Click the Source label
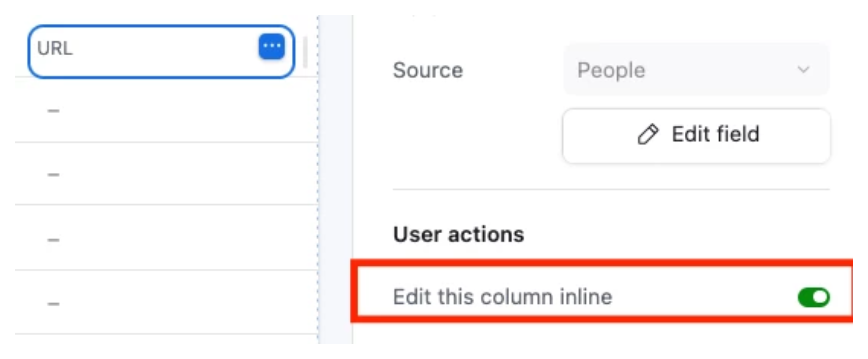This screenshot has height=359, width=868. pyautogui.click(x=427, y=70)
